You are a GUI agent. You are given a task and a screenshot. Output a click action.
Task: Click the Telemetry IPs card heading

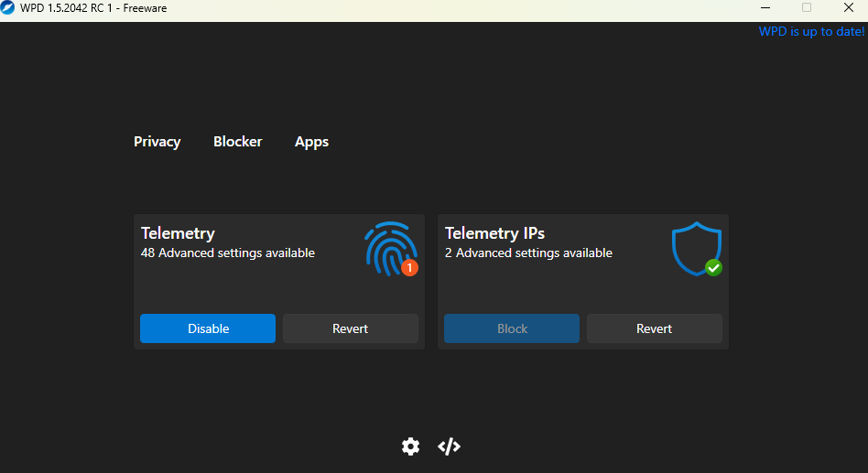click(x=495, y=233)
